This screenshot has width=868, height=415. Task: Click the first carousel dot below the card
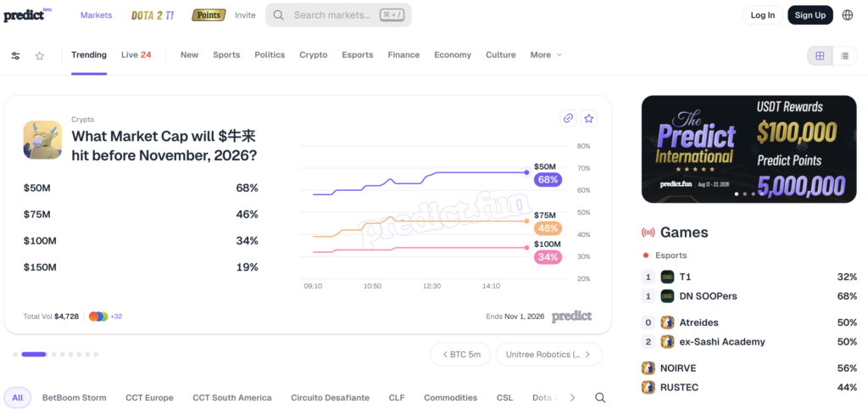[x=15, y=354]
